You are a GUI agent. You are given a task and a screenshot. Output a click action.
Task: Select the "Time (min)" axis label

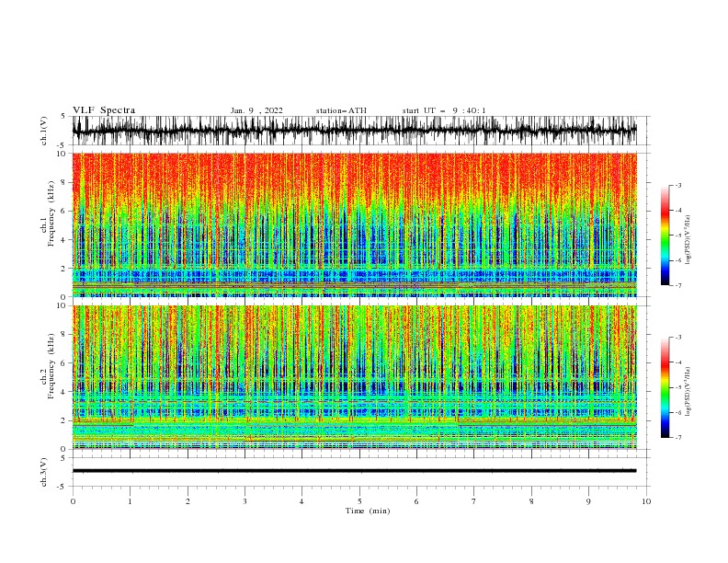[368, 511]
